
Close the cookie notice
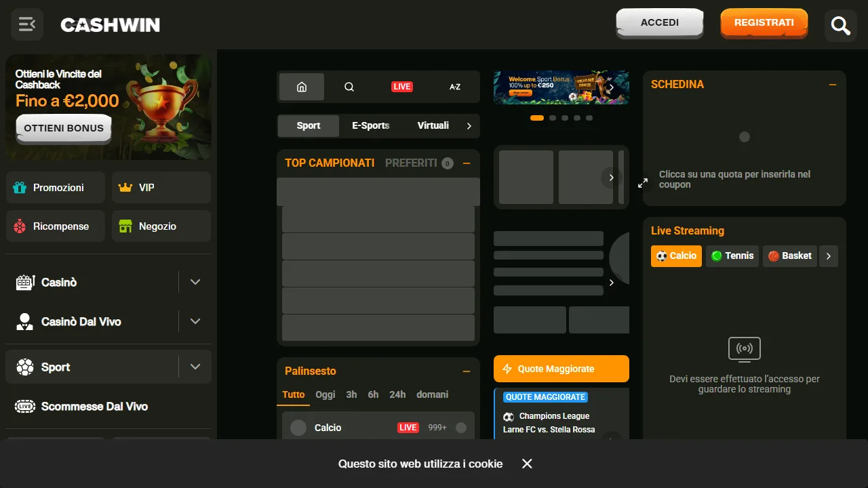527,464
